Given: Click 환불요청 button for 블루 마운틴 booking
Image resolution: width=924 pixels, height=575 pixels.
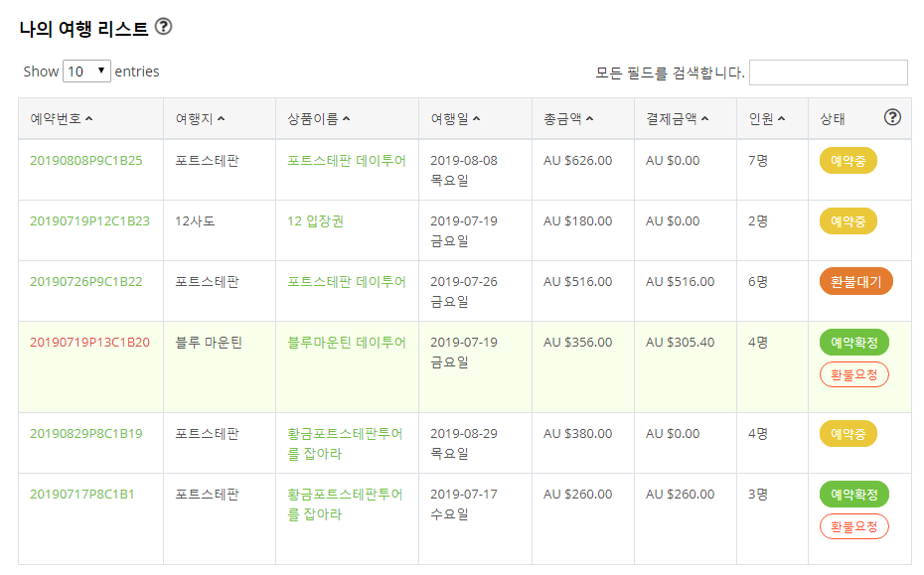Looking at the screenshot, I should 853,374.
